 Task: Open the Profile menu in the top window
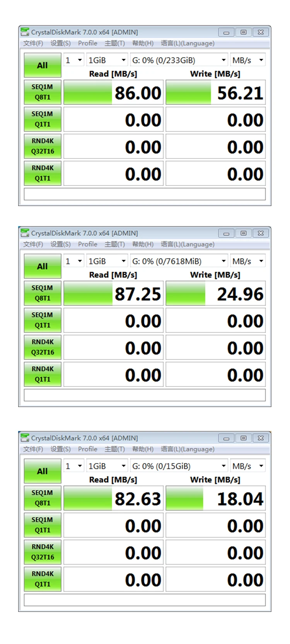tap(87, 43)
